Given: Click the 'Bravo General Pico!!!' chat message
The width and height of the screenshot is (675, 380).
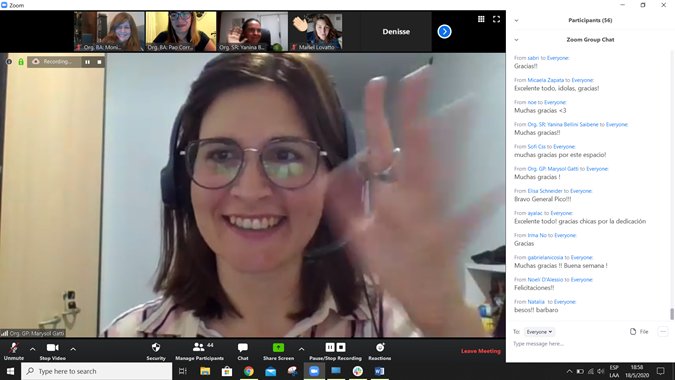Looking at the screenshot, I should click(x=542, y=199).
